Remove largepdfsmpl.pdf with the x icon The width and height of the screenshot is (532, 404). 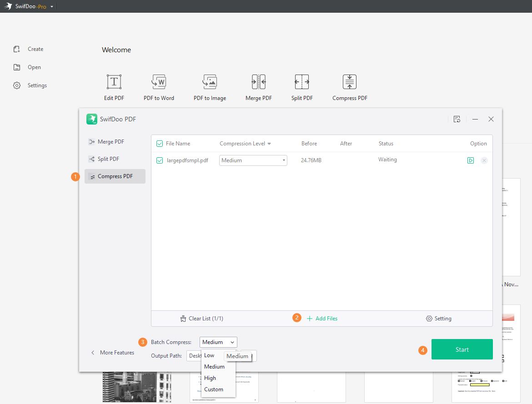(x=484, y=160)
